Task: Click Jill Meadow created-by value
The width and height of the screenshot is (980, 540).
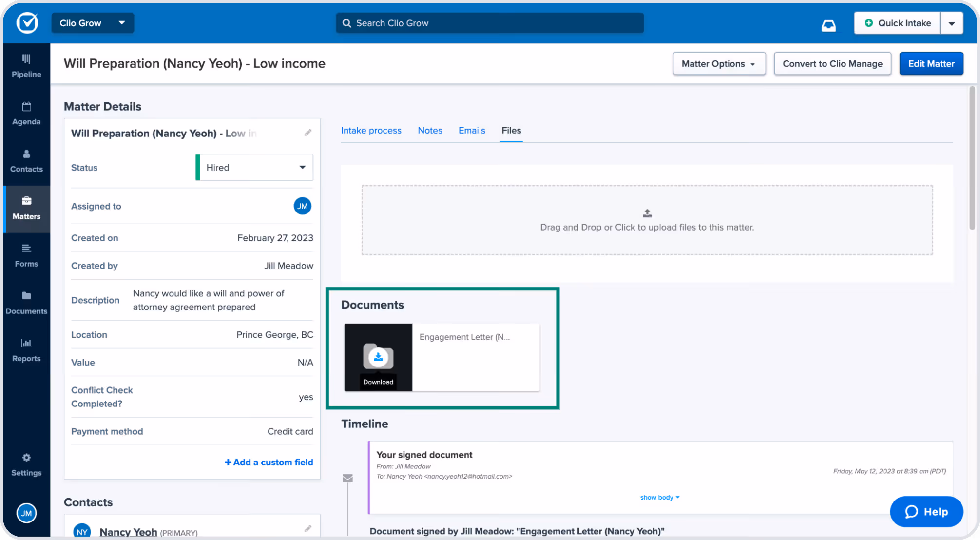Action: pos(288,266)
